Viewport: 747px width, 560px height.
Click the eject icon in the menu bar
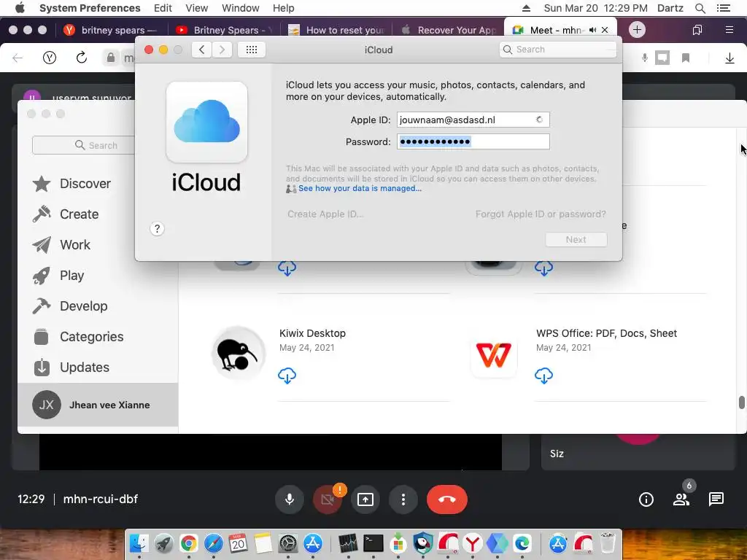(x=526, y=8)
